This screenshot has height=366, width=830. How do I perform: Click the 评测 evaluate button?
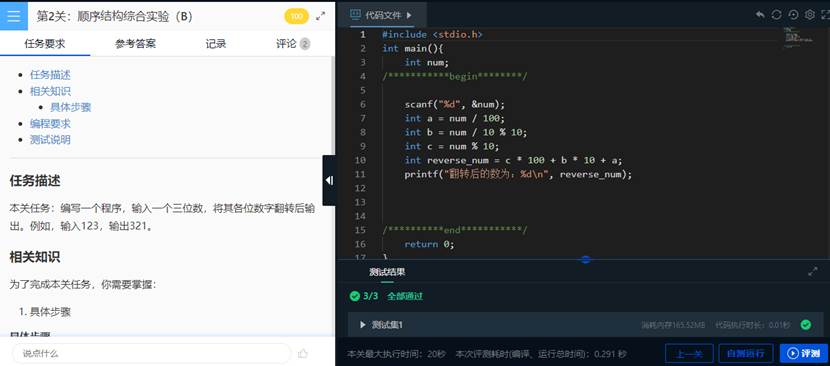click(804, 353)
